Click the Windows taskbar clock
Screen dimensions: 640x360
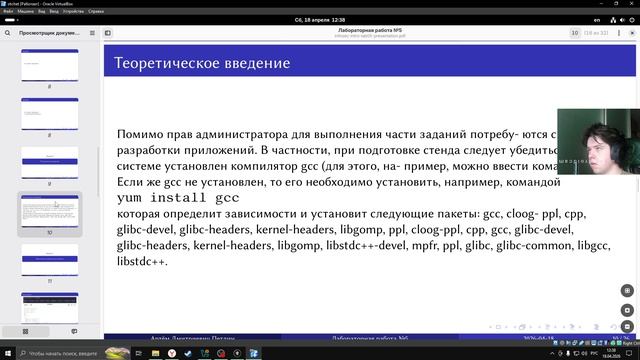[x=611, y=353]
